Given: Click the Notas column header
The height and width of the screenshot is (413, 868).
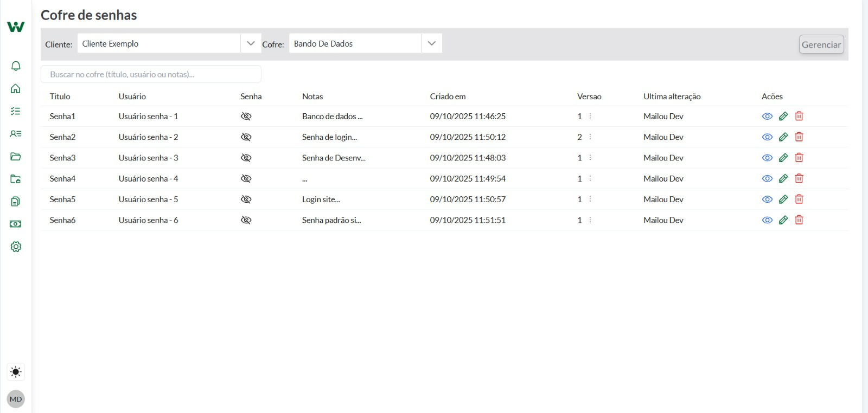Looking at the screenshot, I should click(312, 96).
